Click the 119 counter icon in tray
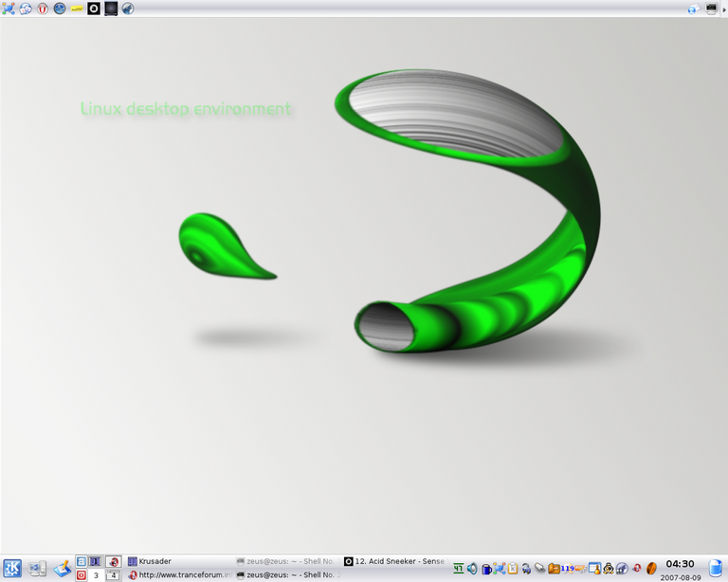This screenshot has width=728, height=582. pyautogui.click(x=569, y=569)
